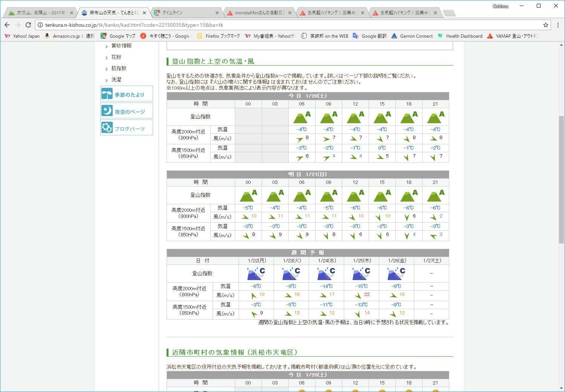Open the Firefox ブックマーク folder

click(219, 36)
